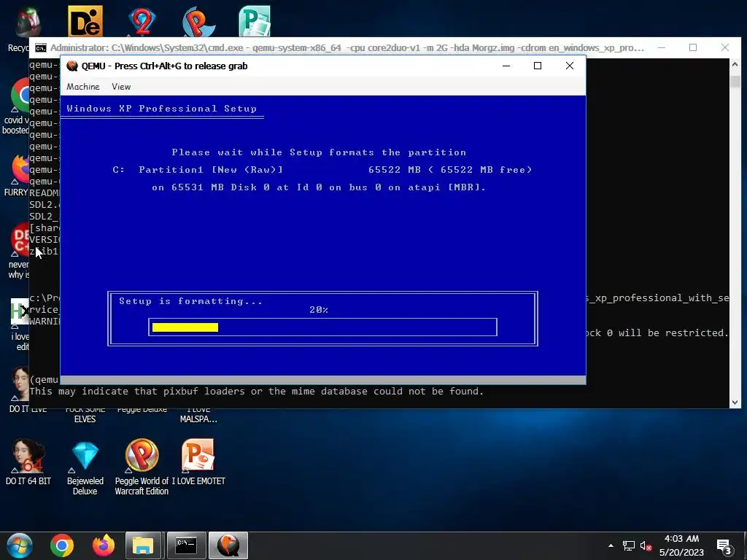The height and width of the screenshot is (560, 747).
Task: Select the Bejeweled Deluxe desktop icon
Action: (x=85, y=467)
